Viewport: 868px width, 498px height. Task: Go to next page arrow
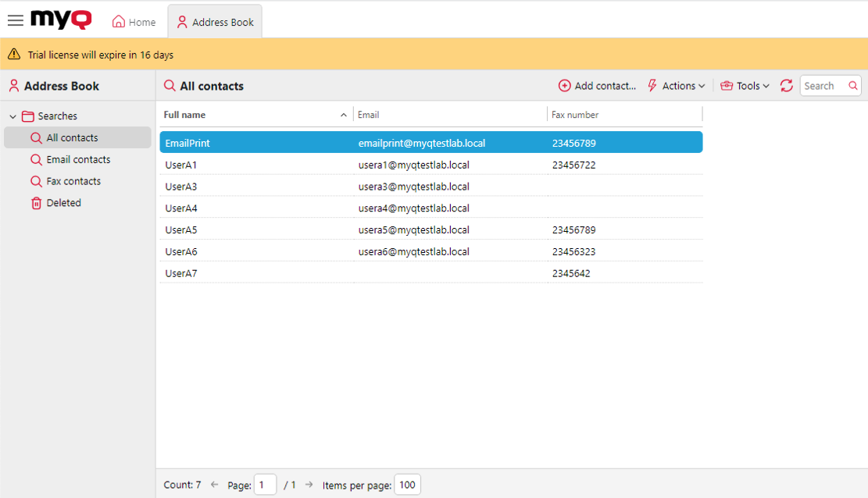click(309, 485)
